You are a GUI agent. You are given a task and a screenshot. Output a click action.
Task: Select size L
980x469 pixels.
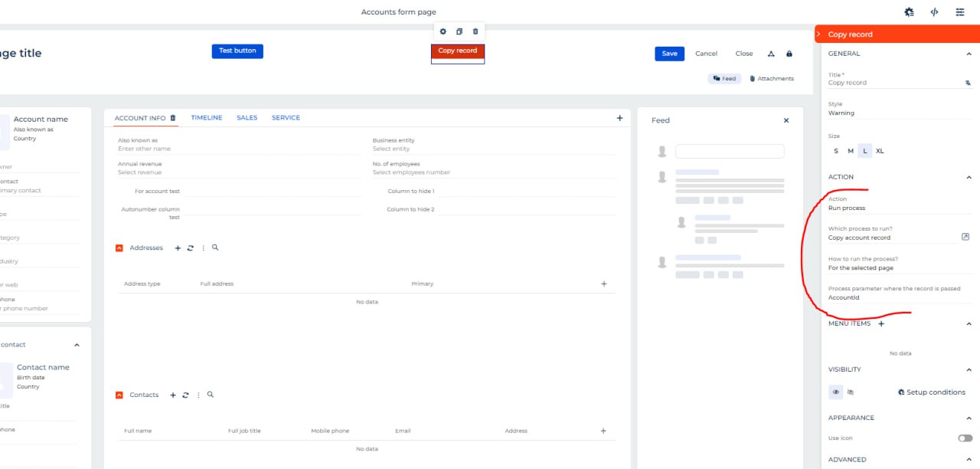(865, 151)
